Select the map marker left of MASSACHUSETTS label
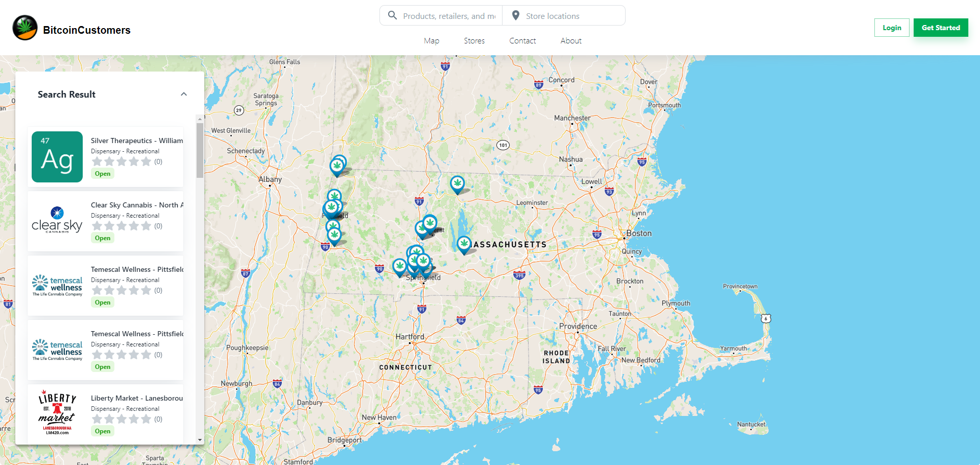Screen dimensions: 980x465 (x=464, y=244)
